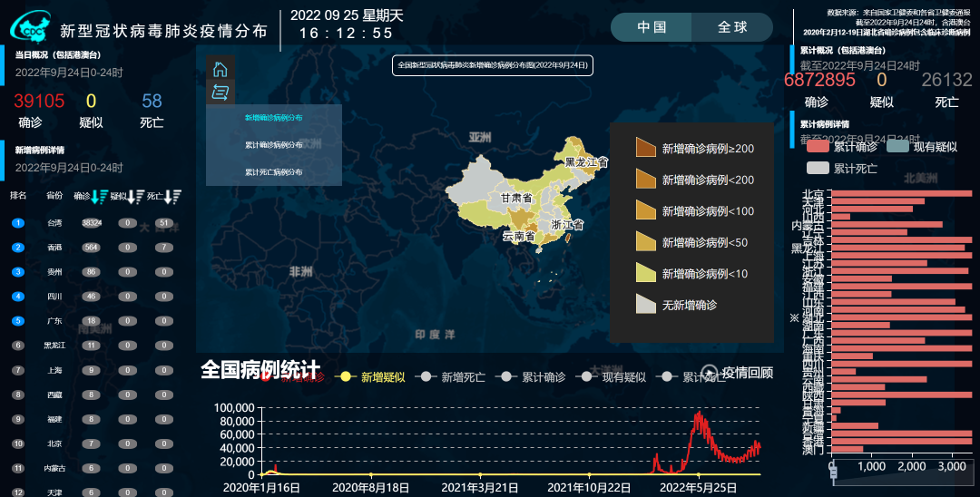Toggle 新增疑似 series in chart legend

[370, 377]
